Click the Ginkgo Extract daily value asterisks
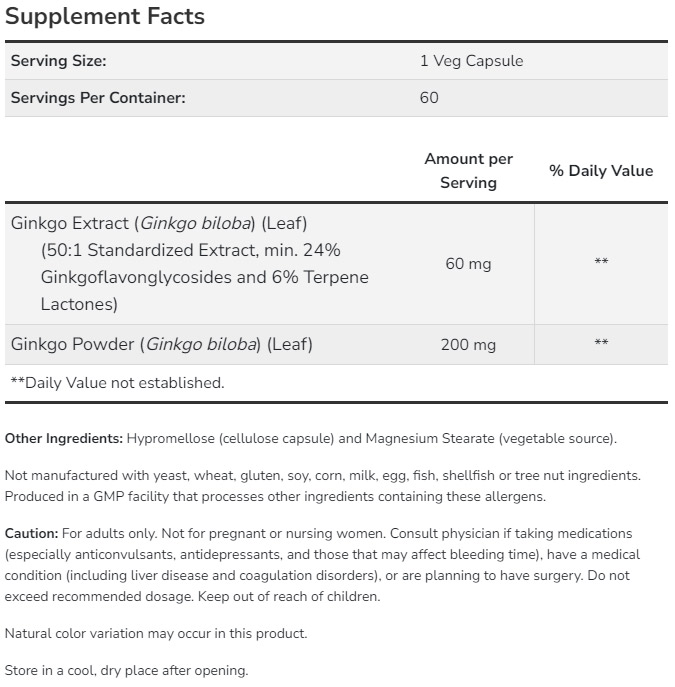This screenshot has height=687, width=675. 601,264
